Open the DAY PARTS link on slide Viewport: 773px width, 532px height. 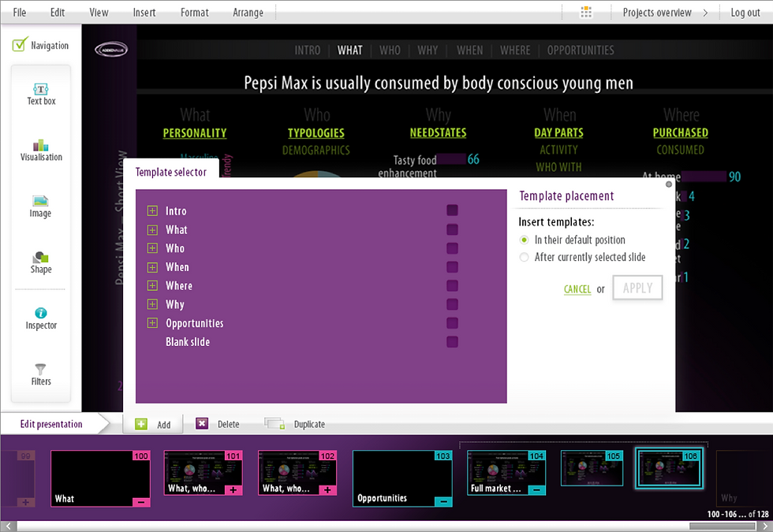pos(558,132)
